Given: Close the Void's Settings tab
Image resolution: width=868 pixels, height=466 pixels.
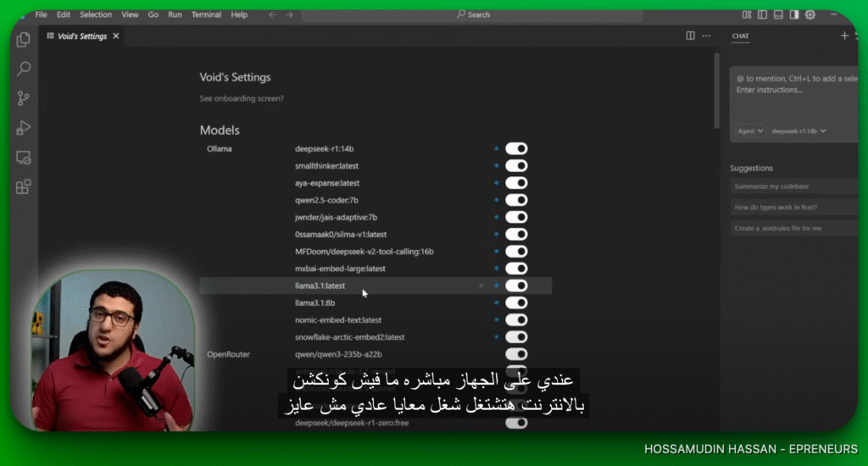Looking at the screenshot, I should [x=115, y=36].
